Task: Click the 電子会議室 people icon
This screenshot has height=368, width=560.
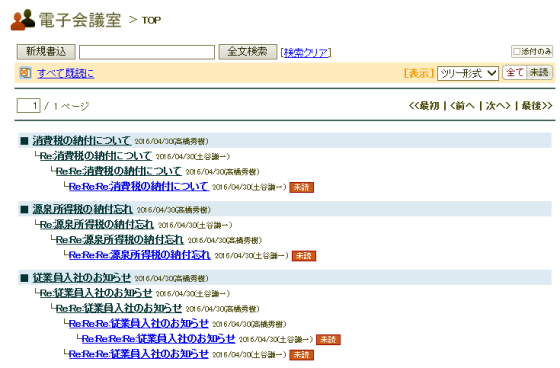Action: pyautogui.click(x=23, y=20)
